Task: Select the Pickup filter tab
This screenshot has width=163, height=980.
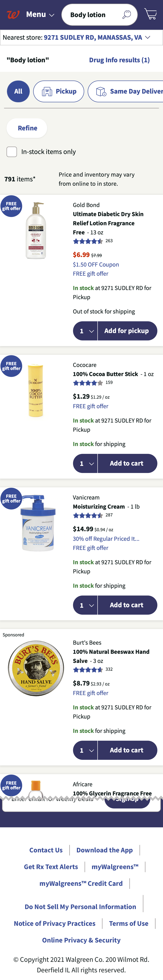Action: point(59,91)
